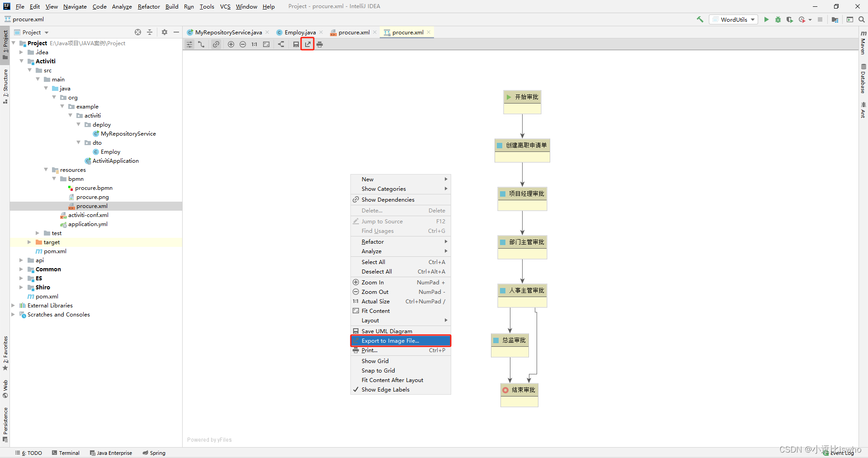
Task: Switch to MyRepositoryService.java tab
Action: tap(228, 32)
